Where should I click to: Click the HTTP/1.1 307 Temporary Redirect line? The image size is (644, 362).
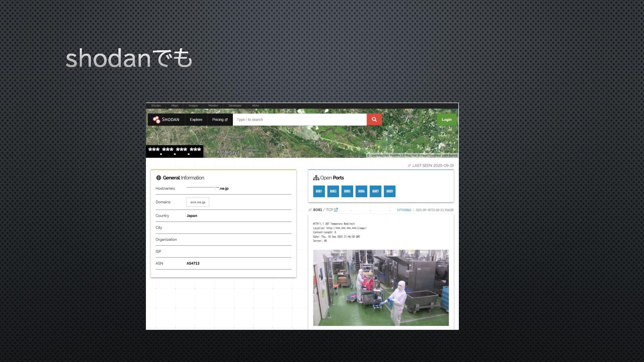[x=334, y=224]
